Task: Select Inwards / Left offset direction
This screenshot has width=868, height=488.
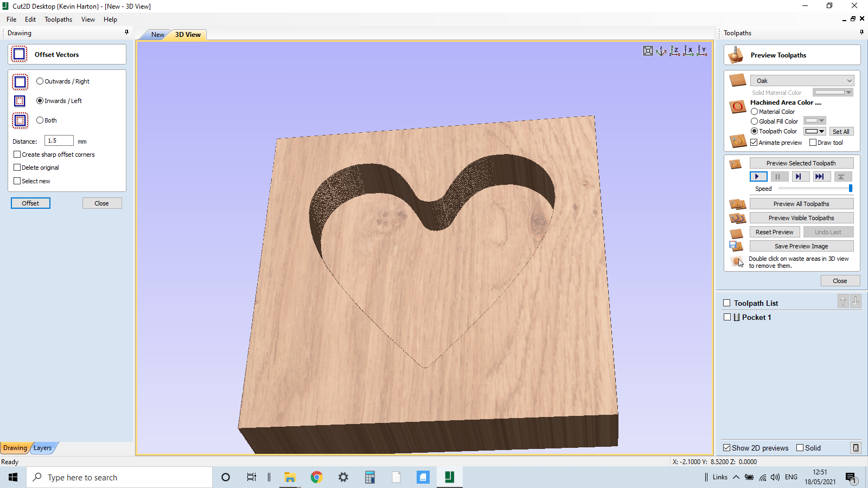Action: coord(59,101)
